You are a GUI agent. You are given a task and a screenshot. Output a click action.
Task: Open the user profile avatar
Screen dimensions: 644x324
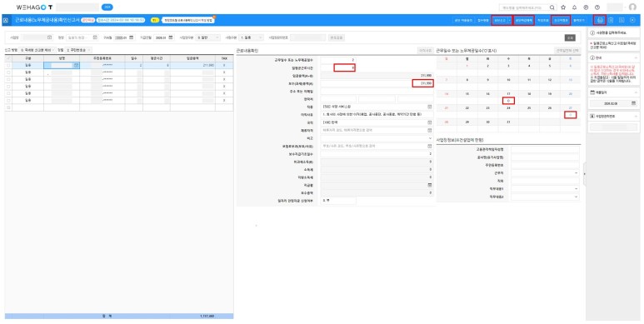[632, 7]
